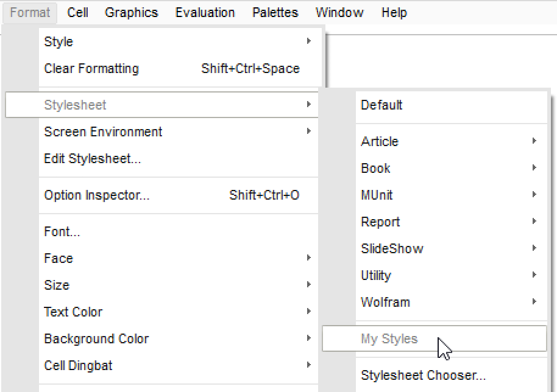
Task: Select the Default stylesheet
Action: click(381, 105)
